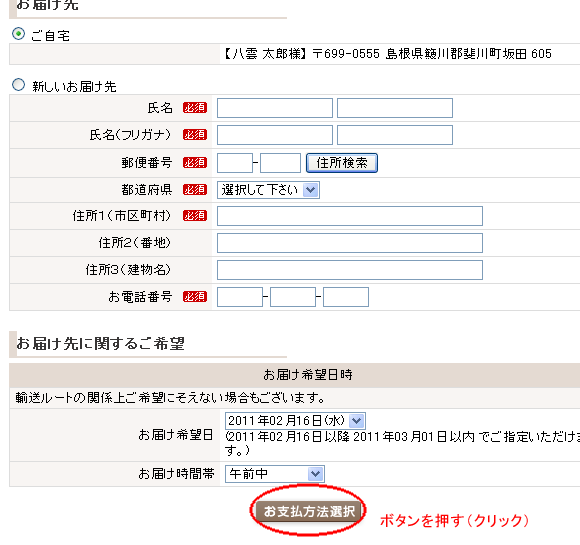This screenshot has height=545, width=580.
Task: Click the 必須 badge next to 都道府県
Action: 195,189
